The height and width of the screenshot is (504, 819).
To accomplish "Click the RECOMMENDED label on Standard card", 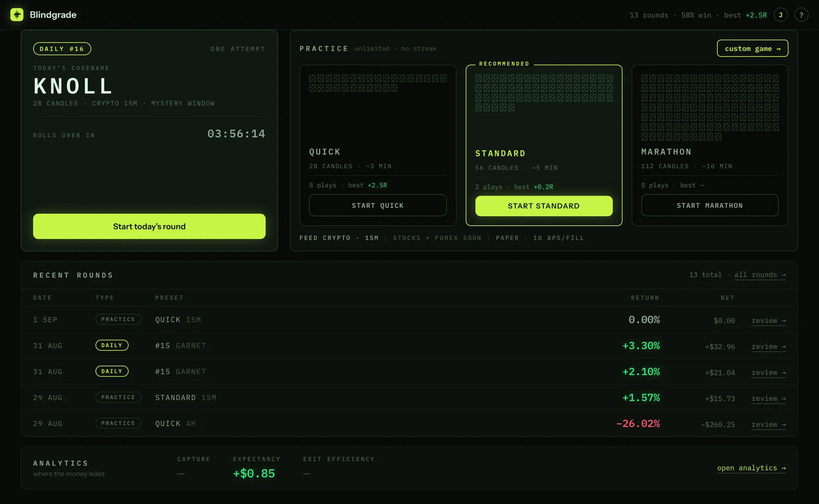I will pyautogui.click(x=504, y=64).
